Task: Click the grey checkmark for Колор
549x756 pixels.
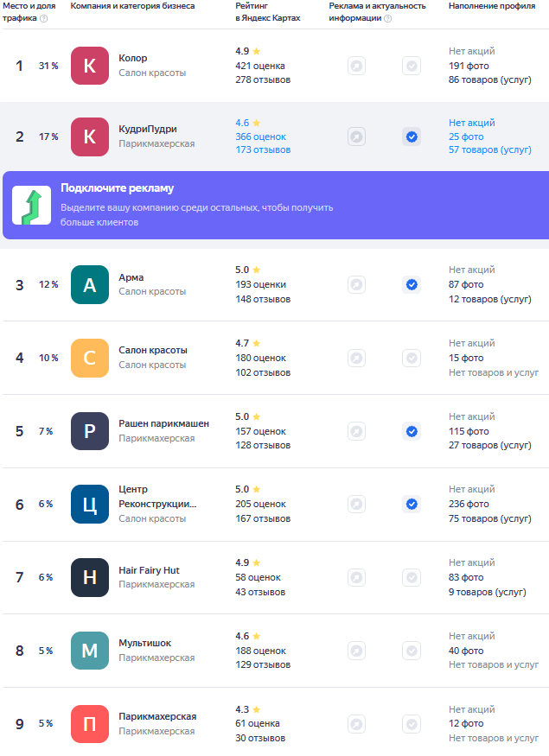Action: pos(412,66)
